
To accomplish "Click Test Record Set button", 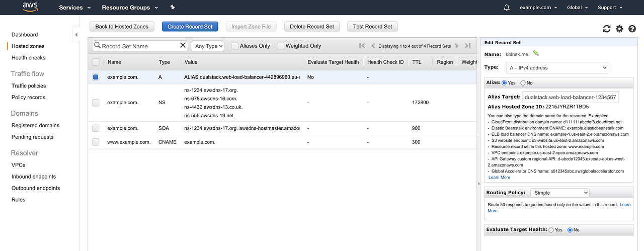I will (373, 27).
